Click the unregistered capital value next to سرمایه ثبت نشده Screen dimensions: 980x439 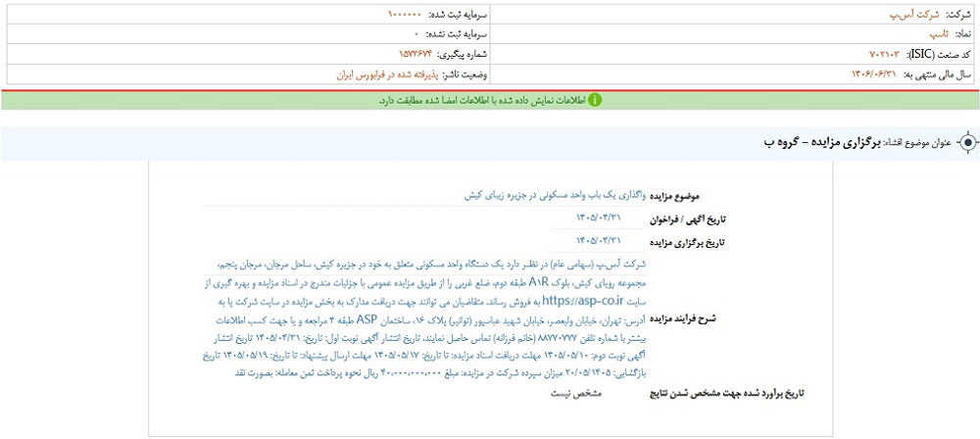point(416,34)
